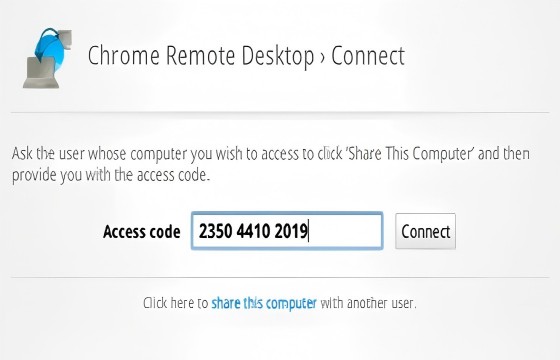The width and height of the screenshot is (560, 360).
Task: Click on the 4410 group of the code
Action: (x=253, y=231)
